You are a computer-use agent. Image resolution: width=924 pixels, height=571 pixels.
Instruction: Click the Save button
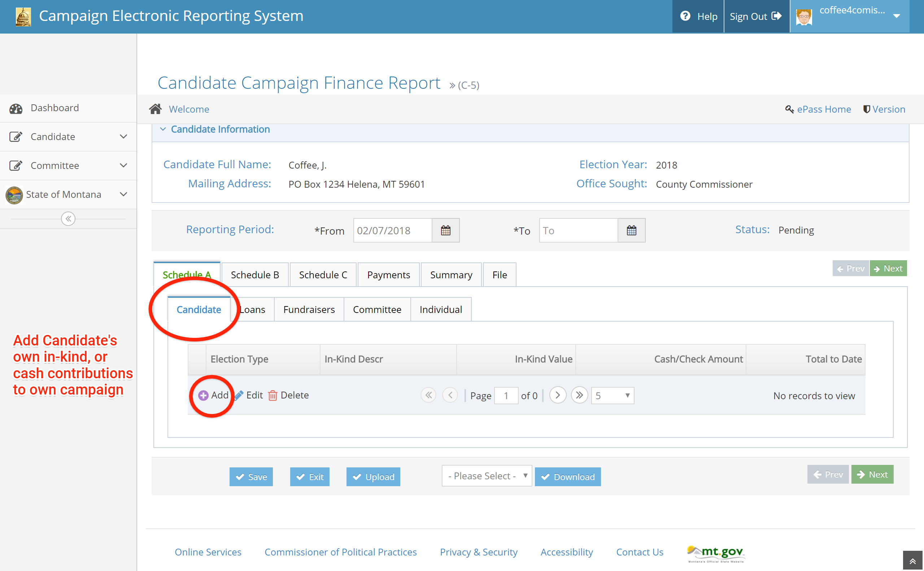click(251, 476)
